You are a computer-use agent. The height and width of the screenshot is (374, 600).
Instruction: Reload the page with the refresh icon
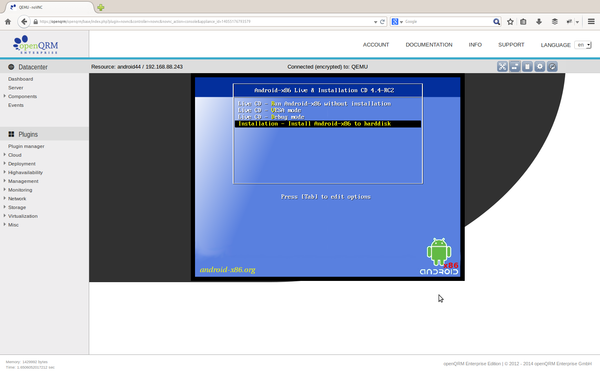click(x=382, y=22)
